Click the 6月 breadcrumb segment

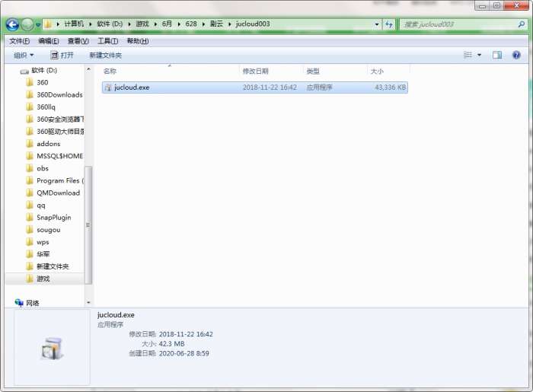click(x=167, y=24)
